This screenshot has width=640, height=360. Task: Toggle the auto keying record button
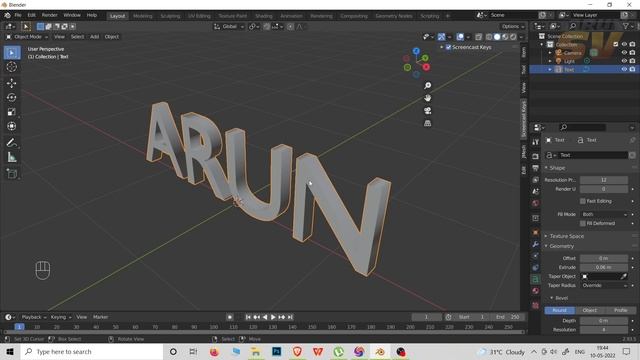(x=230, y=317)
